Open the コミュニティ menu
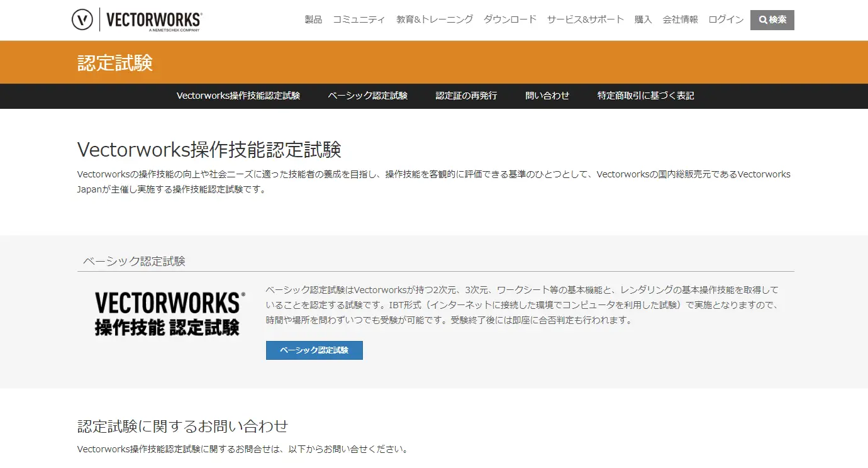Viewport: 868px width, 468px height. tap(359, 19)
